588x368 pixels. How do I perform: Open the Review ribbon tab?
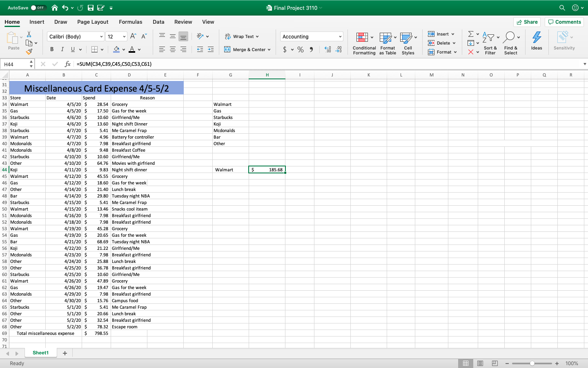(183, 22)
